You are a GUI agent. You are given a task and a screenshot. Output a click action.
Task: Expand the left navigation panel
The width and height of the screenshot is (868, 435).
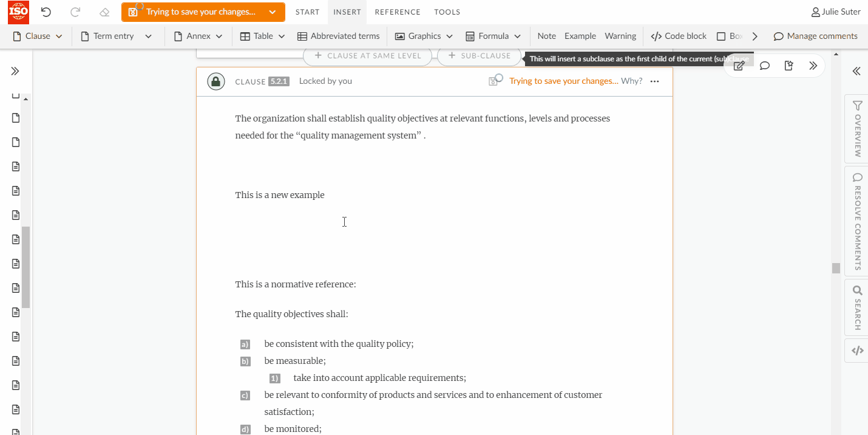tap(15, 71)
